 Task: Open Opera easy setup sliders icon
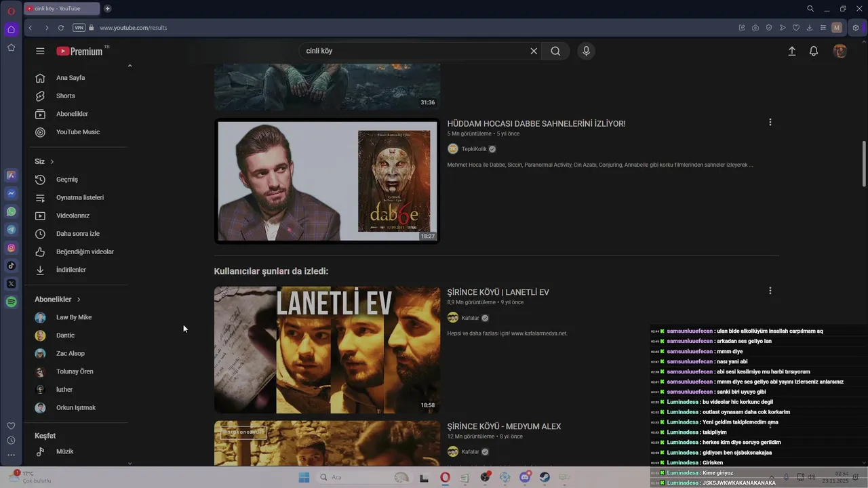click(x=823, y=28)
